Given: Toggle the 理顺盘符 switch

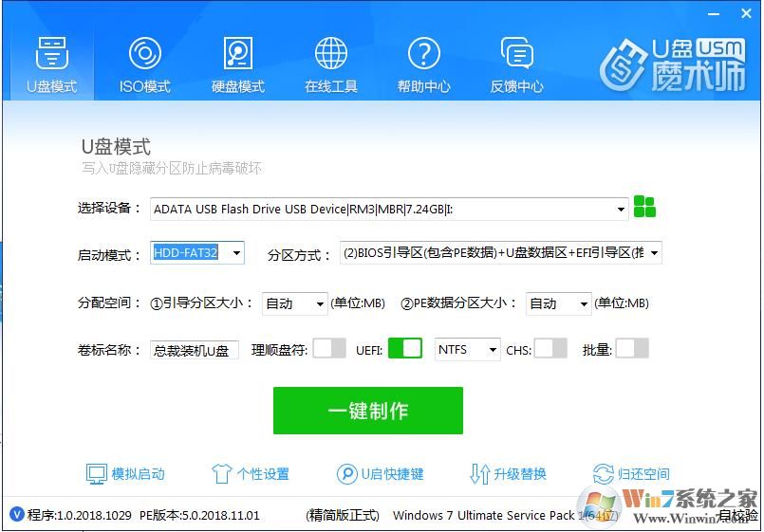Looking at the screenshot, I should [329, 348].
